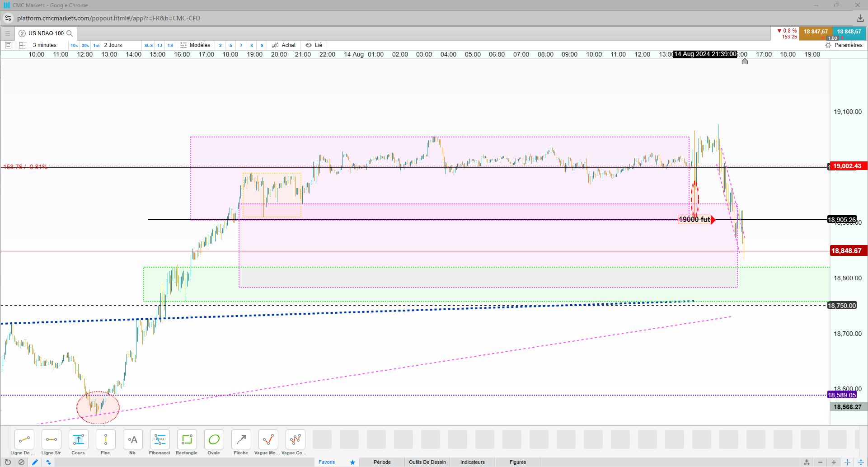Click Chrome download icon in address bar
This screenshot has height=467, width=868.
click(x=860, y=18)
